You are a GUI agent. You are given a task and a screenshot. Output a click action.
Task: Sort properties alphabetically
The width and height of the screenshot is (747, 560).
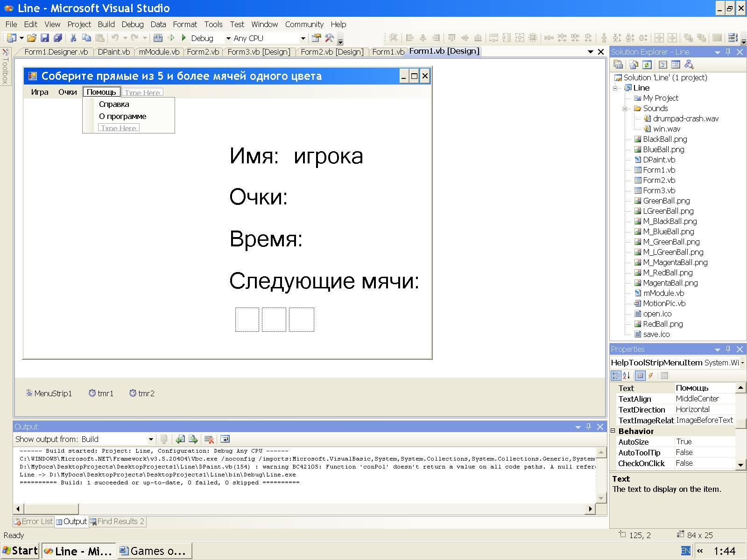click(627, 376)
